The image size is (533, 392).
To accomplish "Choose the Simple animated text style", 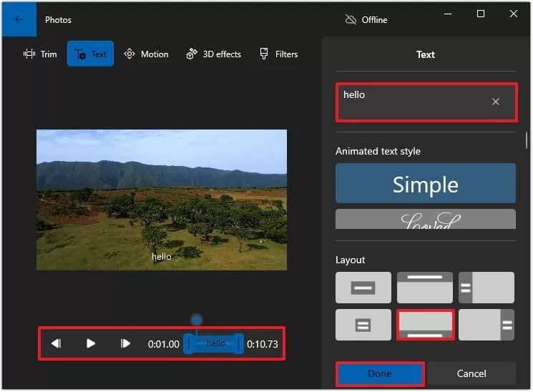I will coord(425,184).
